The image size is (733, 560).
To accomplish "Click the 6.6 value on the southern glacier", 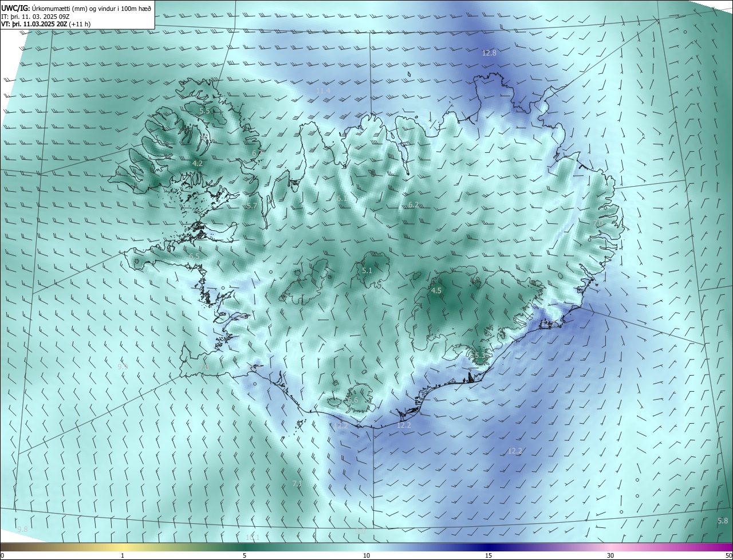I will [353, 400].
